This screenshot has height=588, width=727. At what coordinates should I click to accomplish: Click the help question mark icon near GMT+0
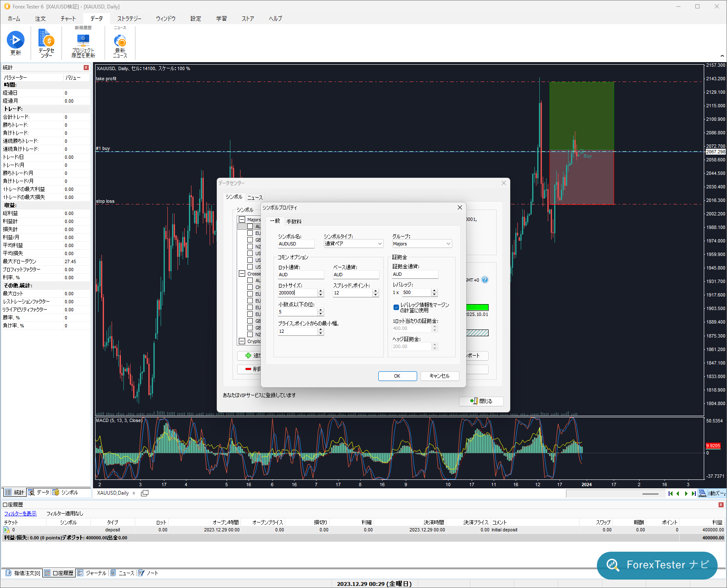tap(485, 280)
